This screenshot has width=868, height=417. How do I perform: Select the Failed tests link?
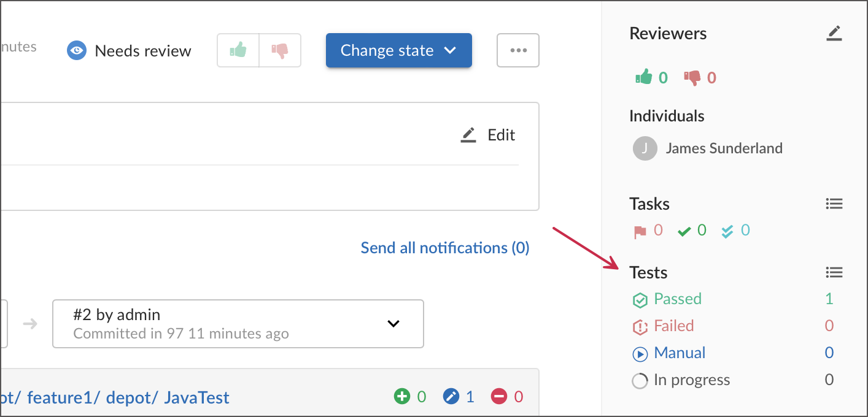[673, 326]
